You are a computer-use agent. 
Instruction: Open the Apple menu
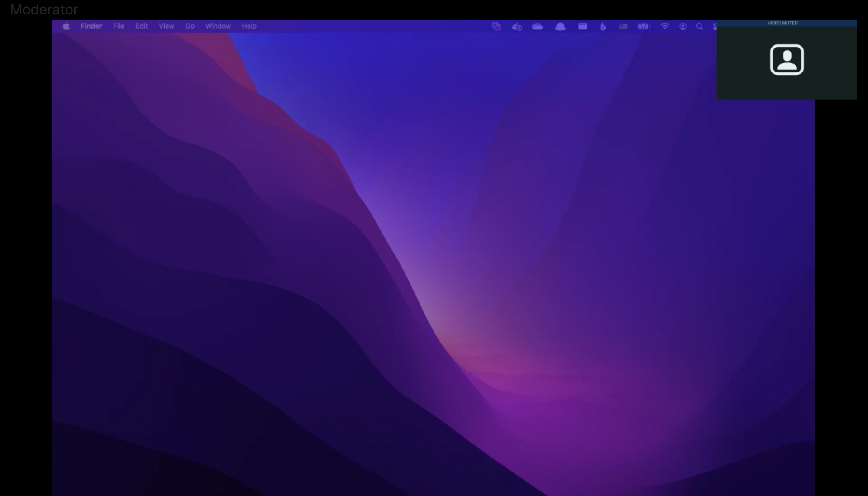click(x=66, y=26)
